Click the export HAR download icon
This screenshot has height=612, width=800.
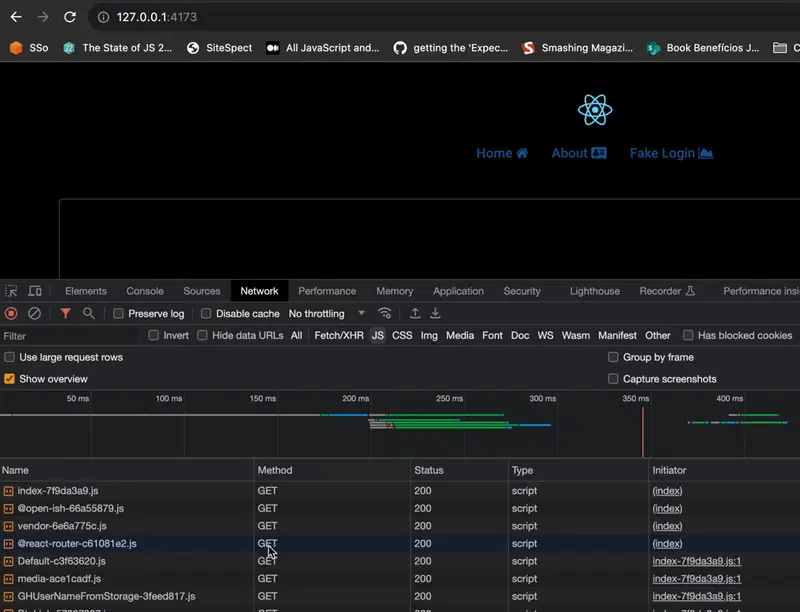tap(435, 314)
